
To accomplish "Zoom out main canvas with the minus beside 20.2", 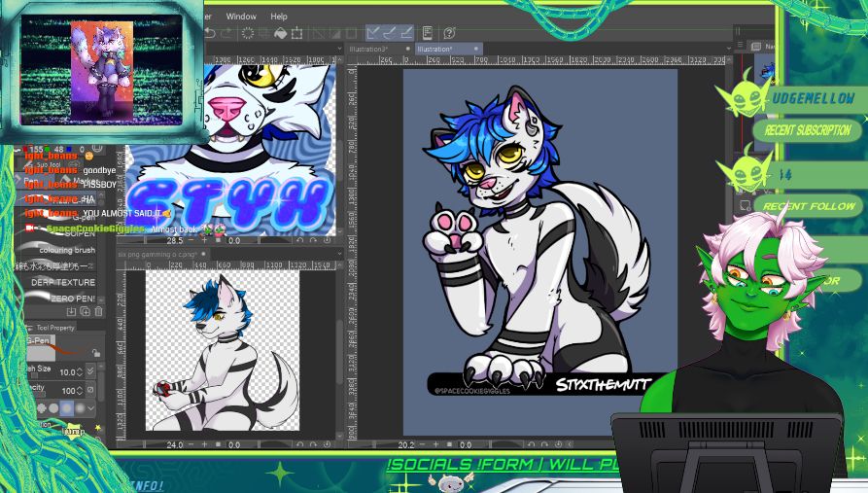I will pyautogui.click(x=423, y=444).
